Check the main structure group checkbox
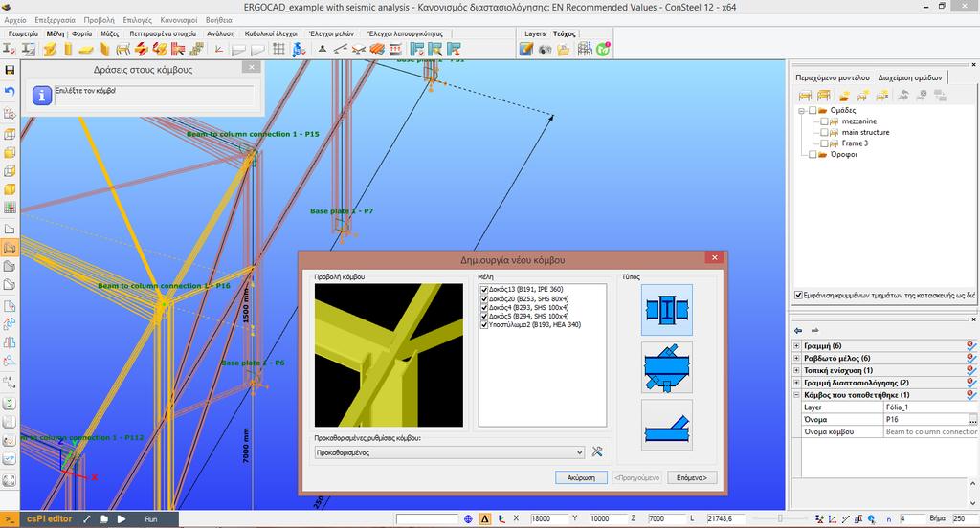 point(824,132)
